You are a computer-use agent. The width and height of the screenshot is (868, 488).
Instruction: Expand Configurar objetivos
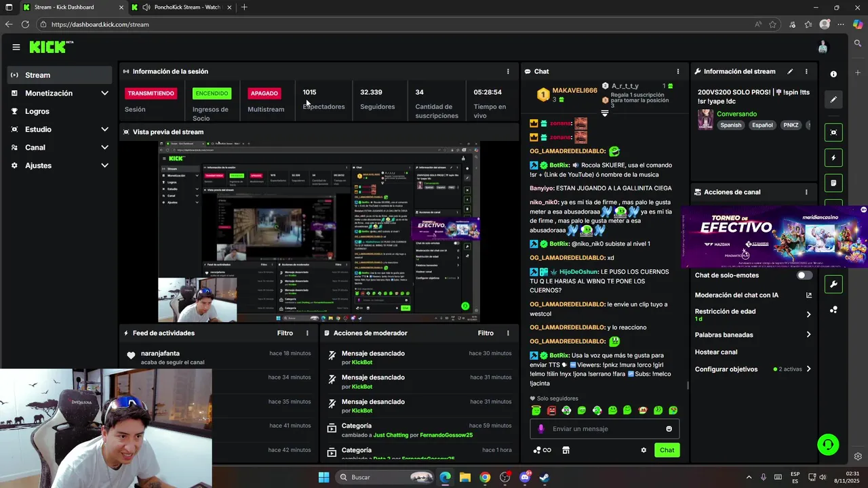point(753,369)
